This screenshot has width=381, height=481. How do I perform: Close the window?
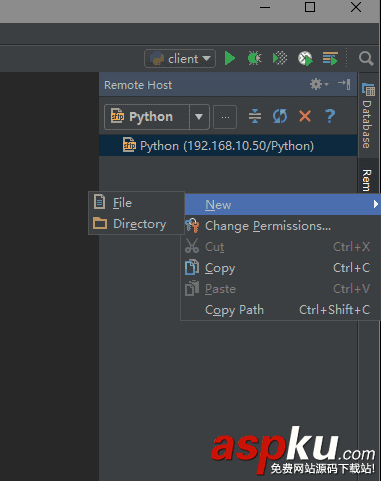[x=356, y=7]
